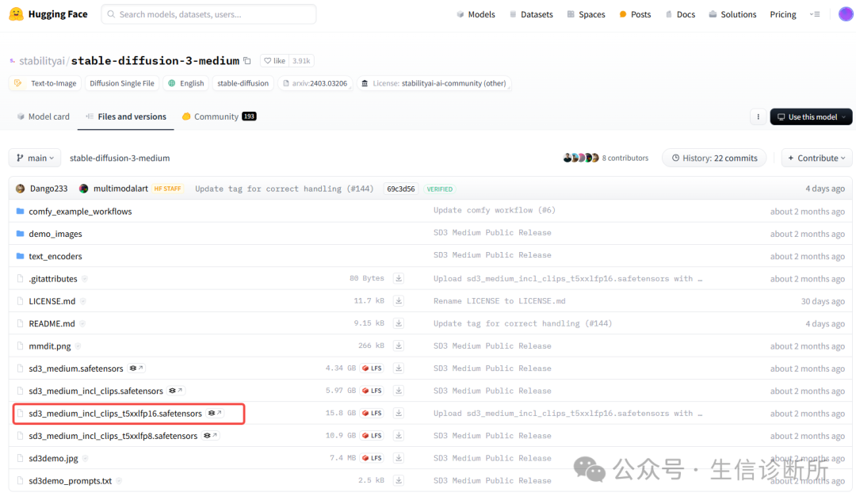The width and height of the screenshot is (856, 504).
Task: Open commit hash 69c3d56
Action: (x=401, y=189)
